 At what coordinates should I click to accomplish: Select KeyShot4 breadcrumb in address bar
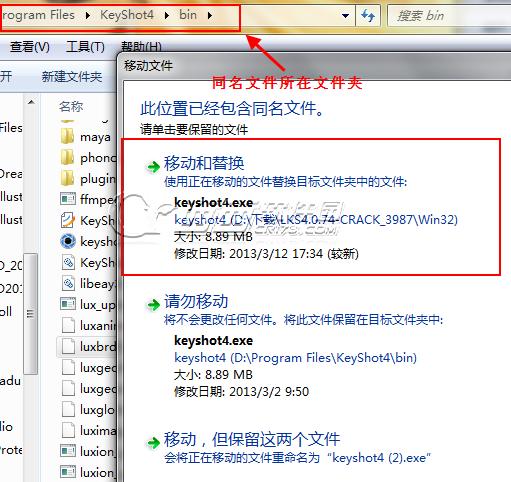(x=127, y=15)
